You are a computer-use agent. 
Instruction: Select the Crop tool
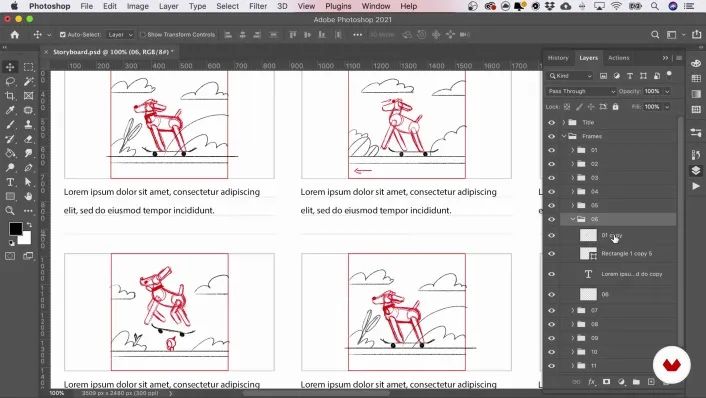pos(10,96)
